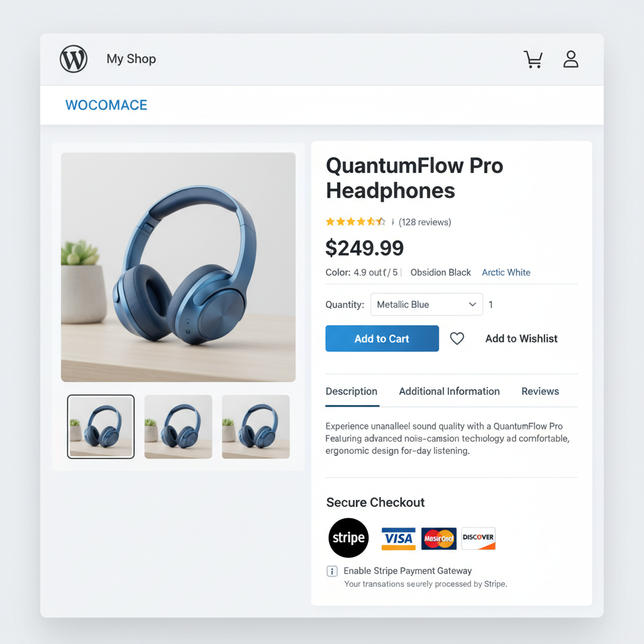Click the Discover card icon
This screenshot has height=644, width=644.
479,538
